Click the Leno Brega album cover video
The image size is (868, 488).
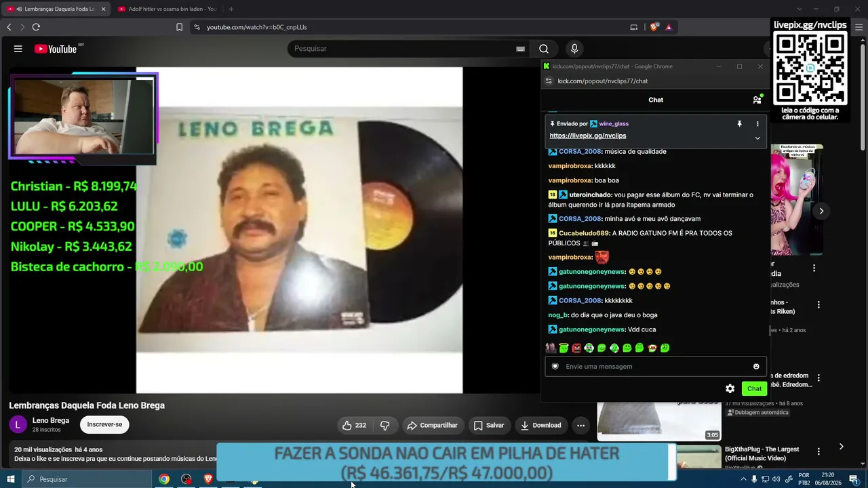299,230
